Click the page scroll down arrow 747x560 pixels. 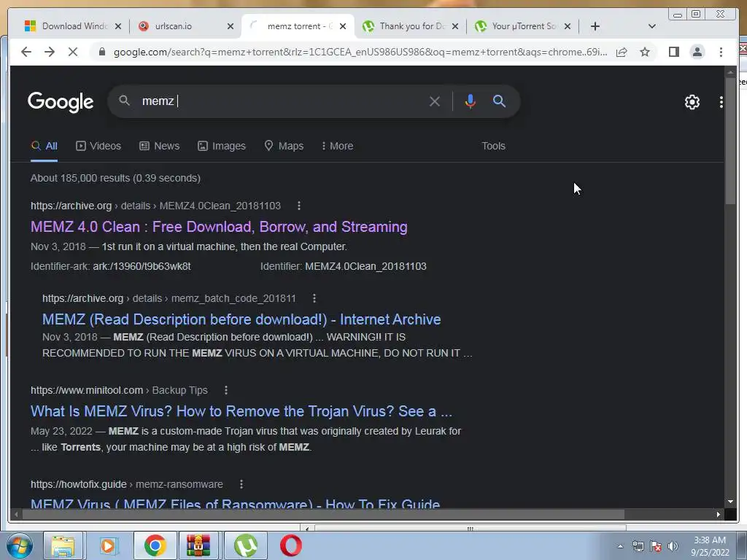pyautogui.click(x=730, y=502)
